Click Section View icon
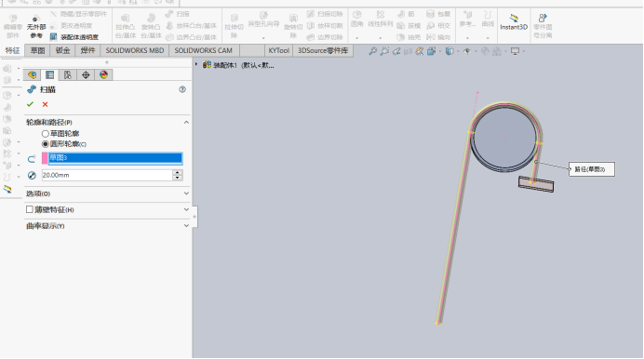 (408, 51)
